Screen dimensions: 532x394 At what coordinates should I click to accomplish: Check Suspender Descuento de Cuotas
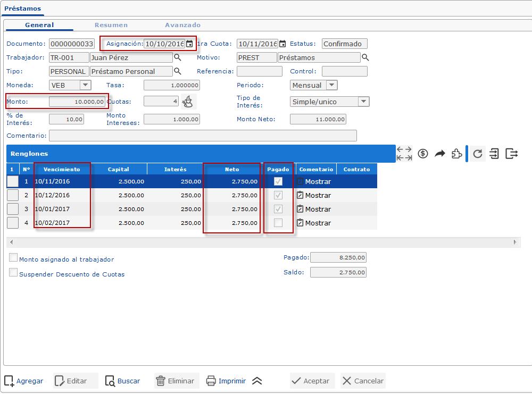point(13,273)
